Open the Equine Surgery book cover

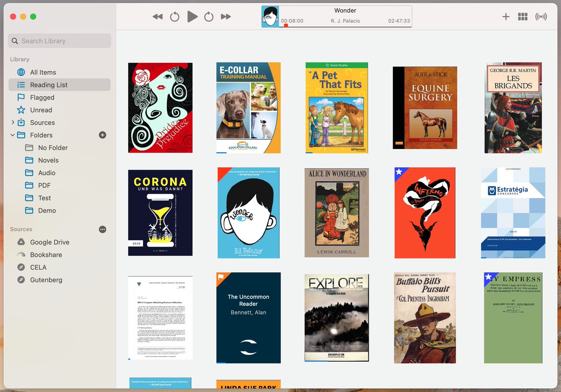[x=425, y=108]
